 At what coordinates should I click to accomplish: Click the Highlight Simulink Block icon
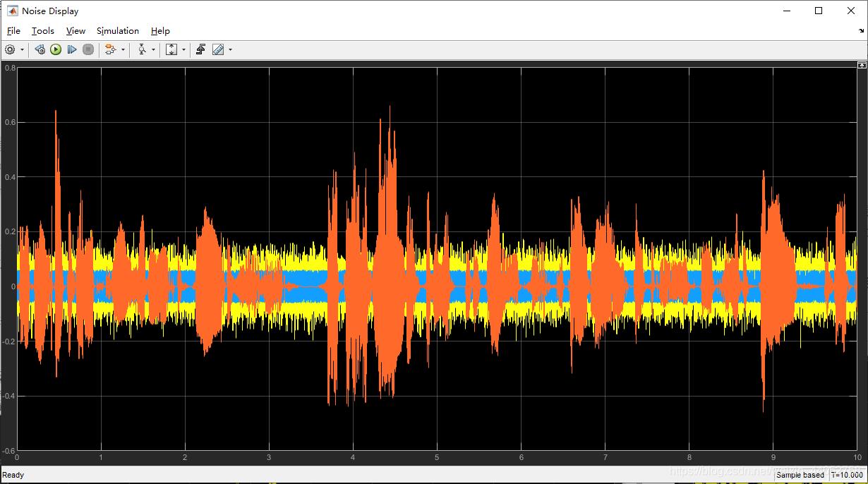pos(110,49)
